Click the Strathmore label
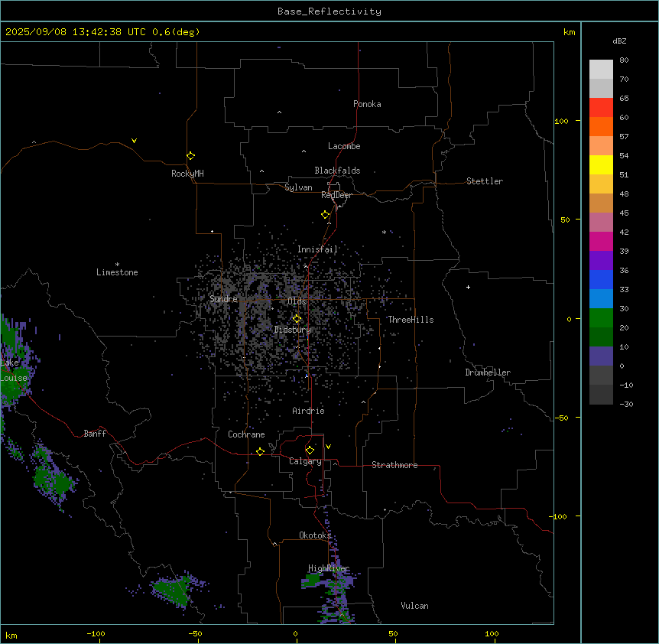This screenshot has height=644, width=659. [x=394, y=465]
